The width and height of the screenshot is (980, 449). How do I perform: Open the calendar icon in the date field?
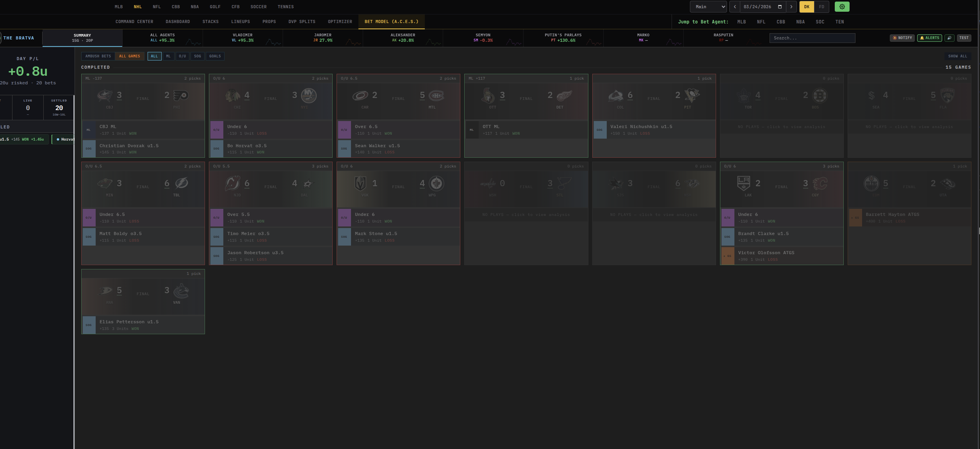(779, 7)
